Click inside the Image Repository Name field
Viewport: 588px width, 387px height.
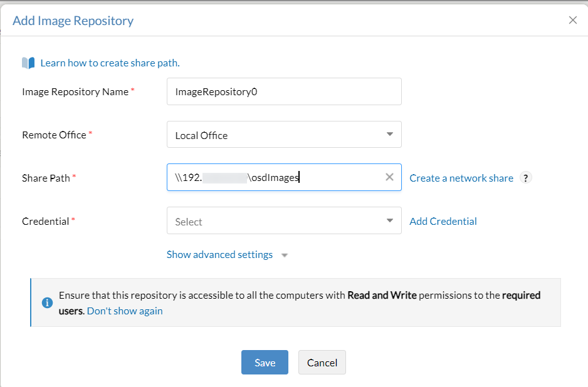coord(284,91)
